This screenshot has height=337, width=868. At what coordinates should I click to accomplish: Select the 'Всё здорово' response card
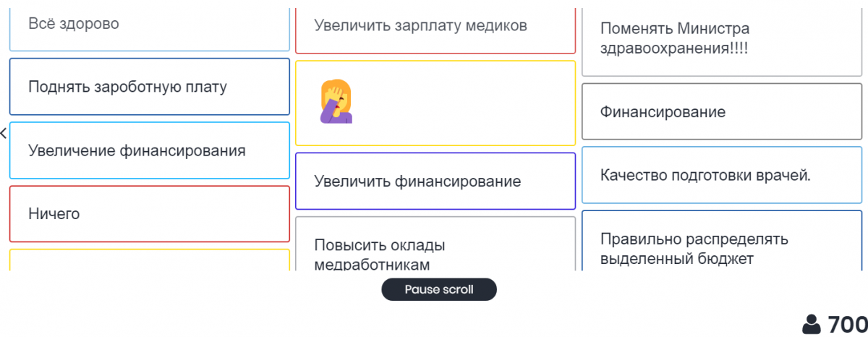(x=149, y=25)
